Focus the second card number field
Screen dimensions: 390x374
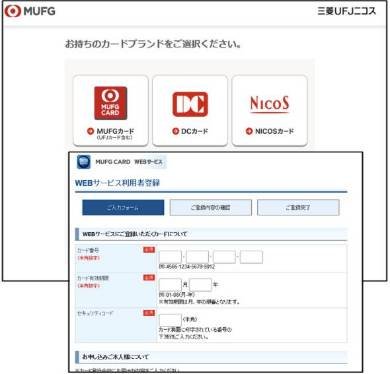pos(197,257)
